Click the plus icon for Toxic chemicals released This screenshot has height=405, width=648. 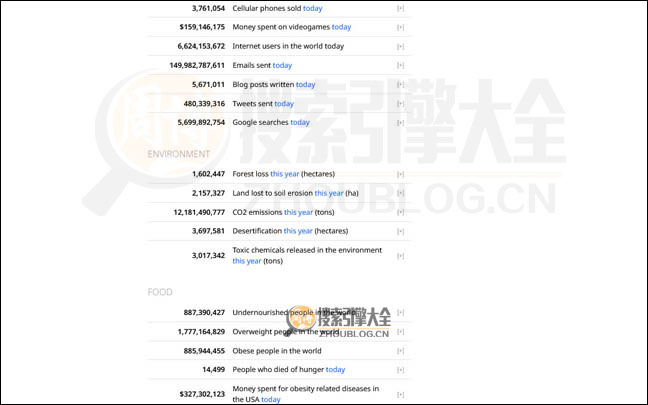click(x=401, y=255)
